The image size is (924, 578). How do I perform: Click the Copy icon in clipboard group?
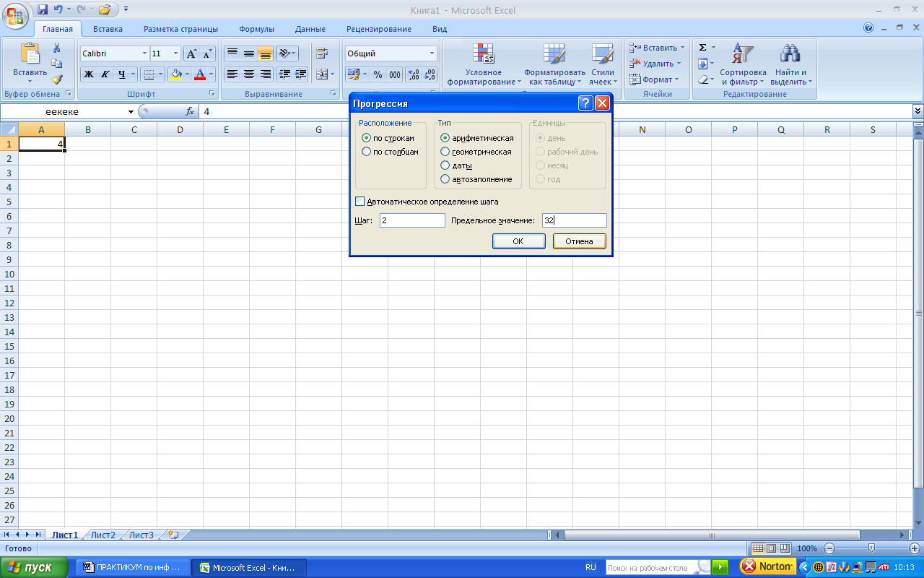[57, 64]
